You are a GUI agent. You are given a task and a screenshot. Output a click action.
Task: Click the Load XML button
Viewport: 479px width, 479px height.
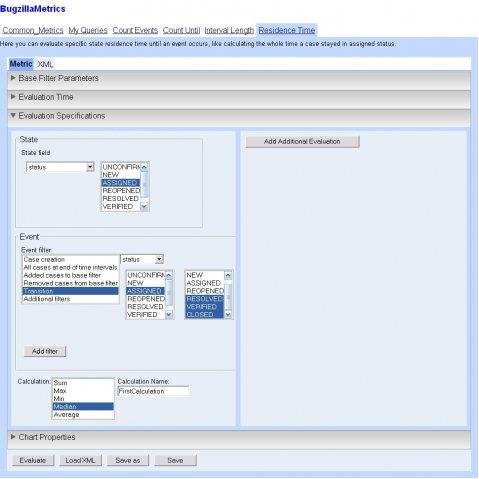click(80, 460)
